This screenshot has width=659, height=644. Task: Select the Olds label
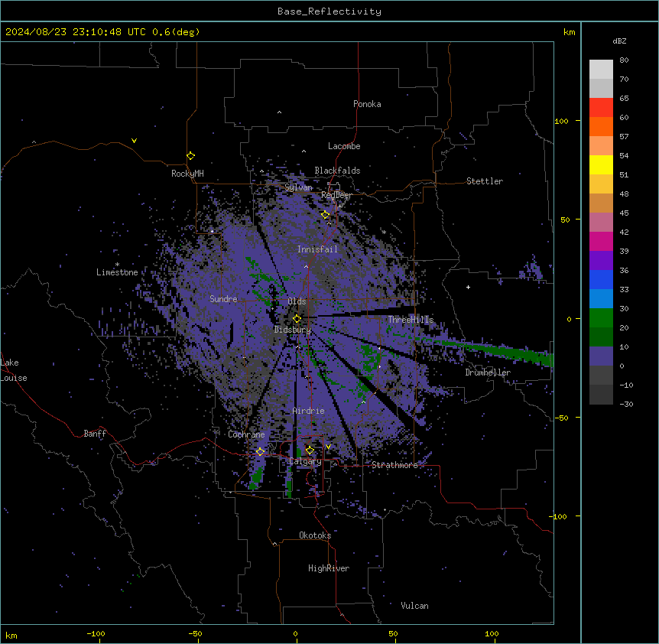[297, 301]
